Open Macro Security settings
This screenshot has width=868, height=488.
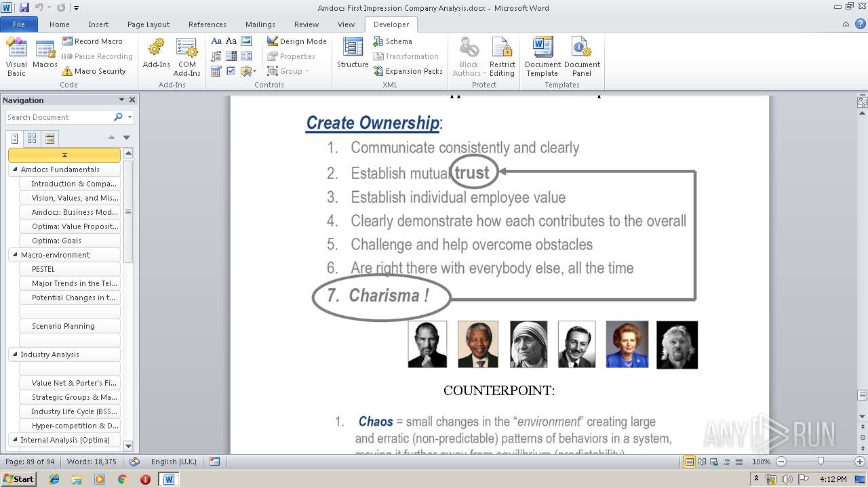pos(94,71)
